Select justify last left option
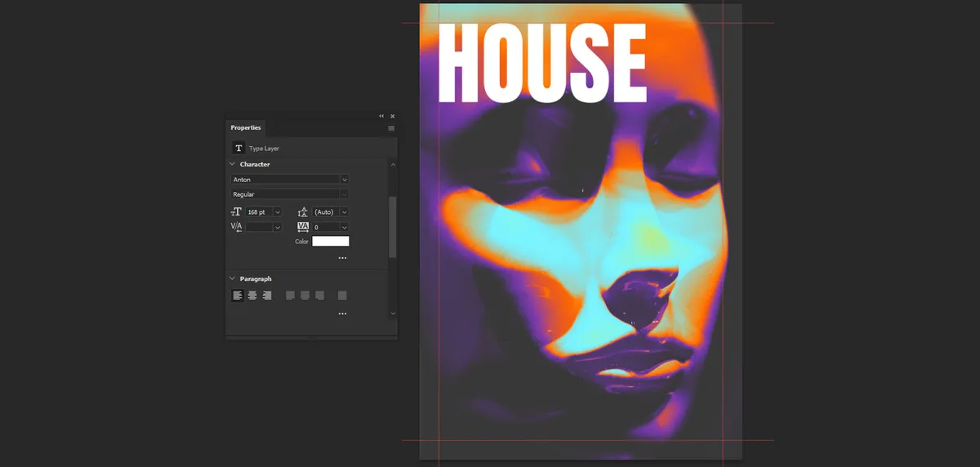The width and height of the screenshot is (980, 467). (x=290, y=296)
